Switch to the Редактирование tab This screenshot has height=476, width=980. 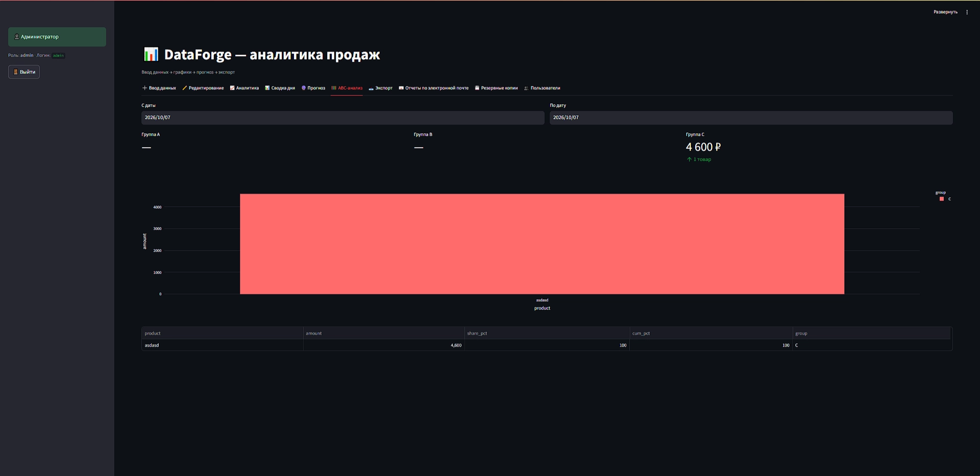point(203,88)
